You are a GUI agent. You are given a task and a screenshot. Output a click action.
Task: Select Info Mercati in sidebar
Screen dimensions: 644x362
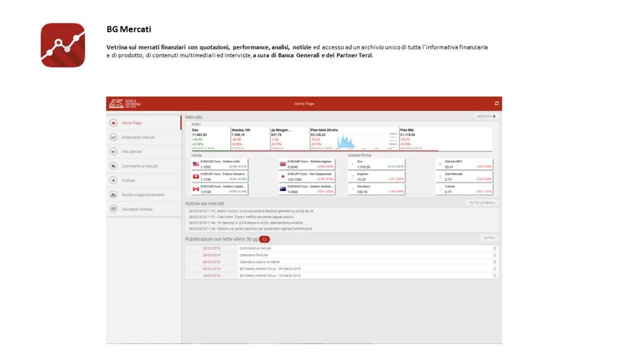point(143,151)
